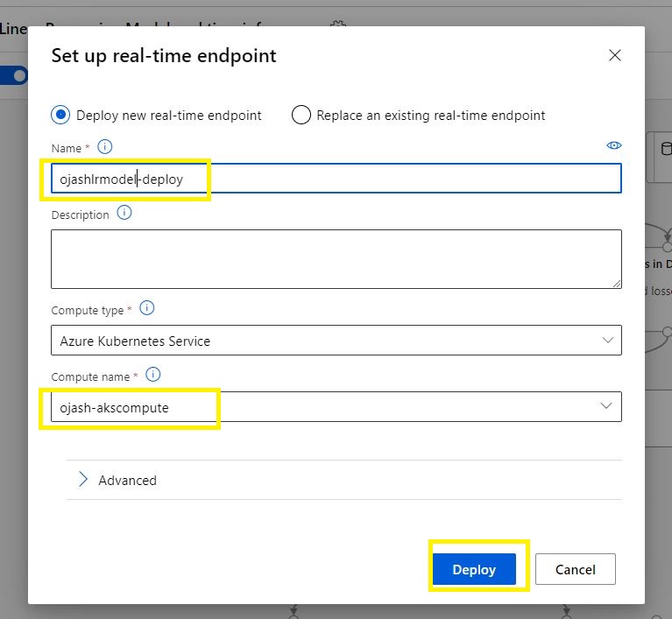Viewport: 672px width, 619px height.
Task: Click the resize handle of Description box
Action: coord(616,283)
